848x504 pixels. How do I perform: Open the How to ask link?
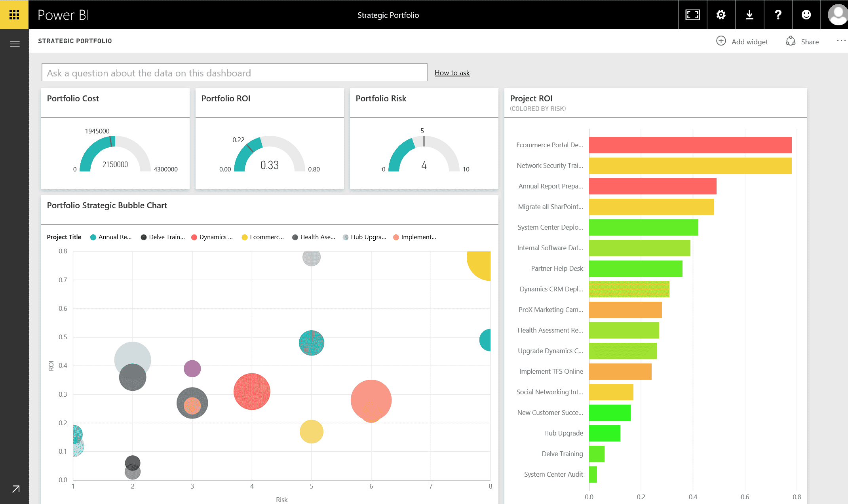pyautogui.click(x=452, y=73)
